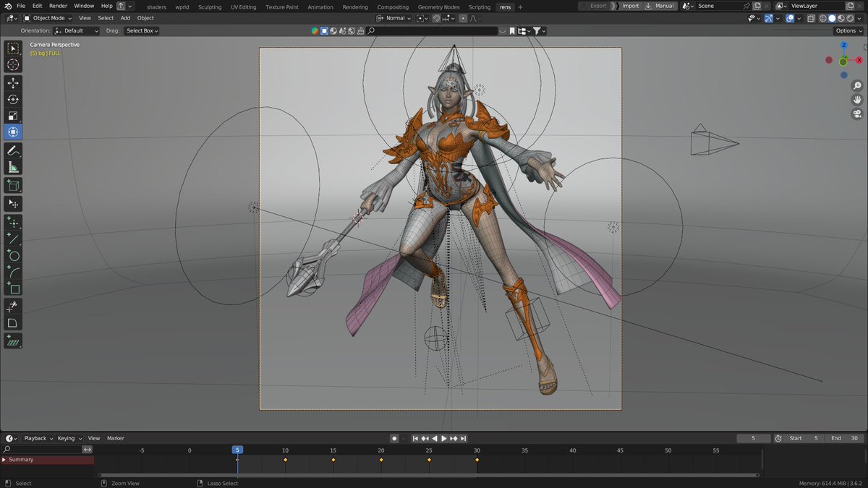Click the current frame field showing 5
The image size is (868, 488).
754,438
